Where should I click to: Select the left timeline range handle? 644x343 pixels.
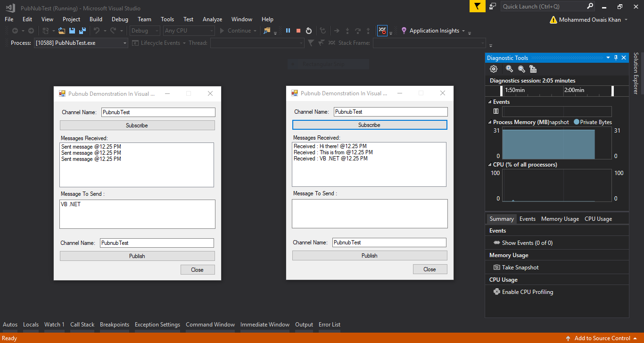pos(501,91)
